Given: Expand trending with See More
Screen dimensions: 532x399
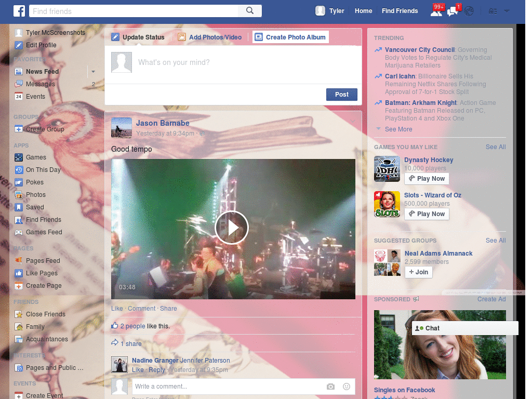Looking at the screenshot, I should (398, 129).
